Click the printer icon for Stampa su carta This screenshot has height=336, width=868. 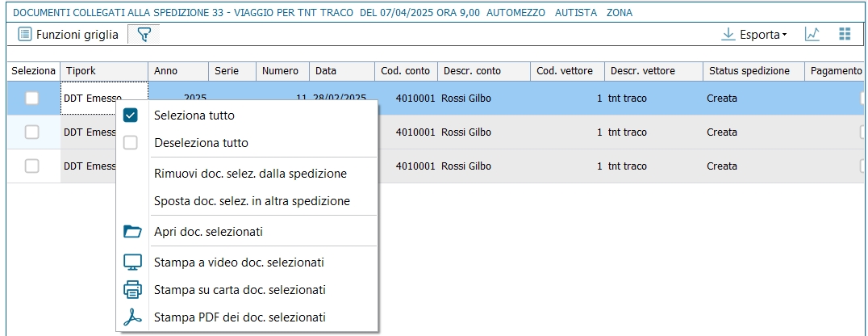click(132, 290)
